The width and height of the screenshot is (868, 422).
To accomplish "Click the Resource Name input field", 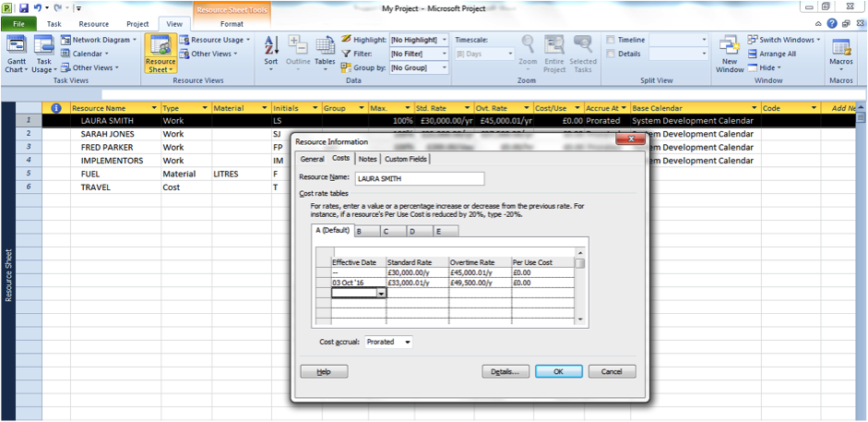I will (x=419, y=179).
